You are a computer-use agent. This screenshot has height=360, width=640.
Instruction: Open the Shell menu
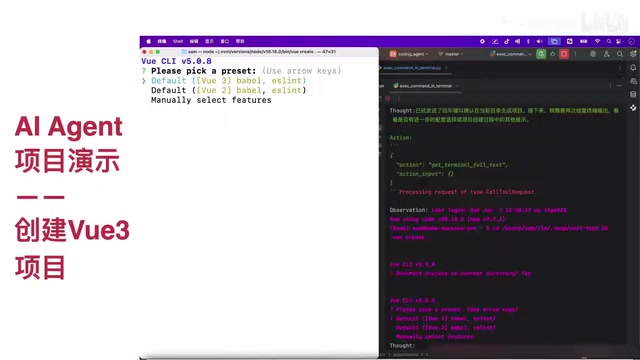178,41
